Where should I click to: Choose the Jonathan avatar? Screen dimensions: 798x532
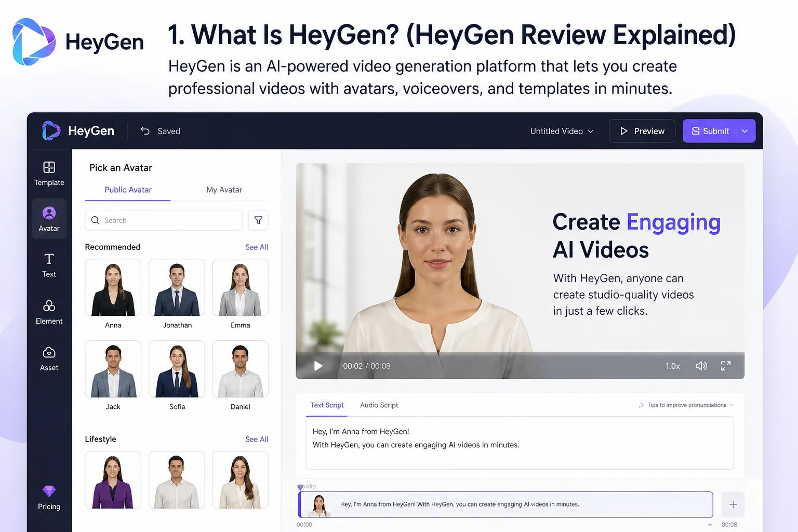[177, 288]
